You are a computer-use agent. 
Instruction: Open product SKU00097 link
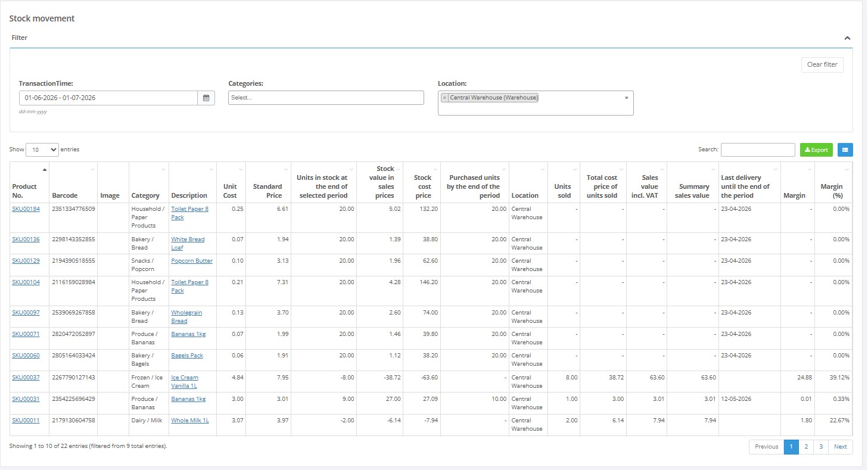click(x=26, y=313)
